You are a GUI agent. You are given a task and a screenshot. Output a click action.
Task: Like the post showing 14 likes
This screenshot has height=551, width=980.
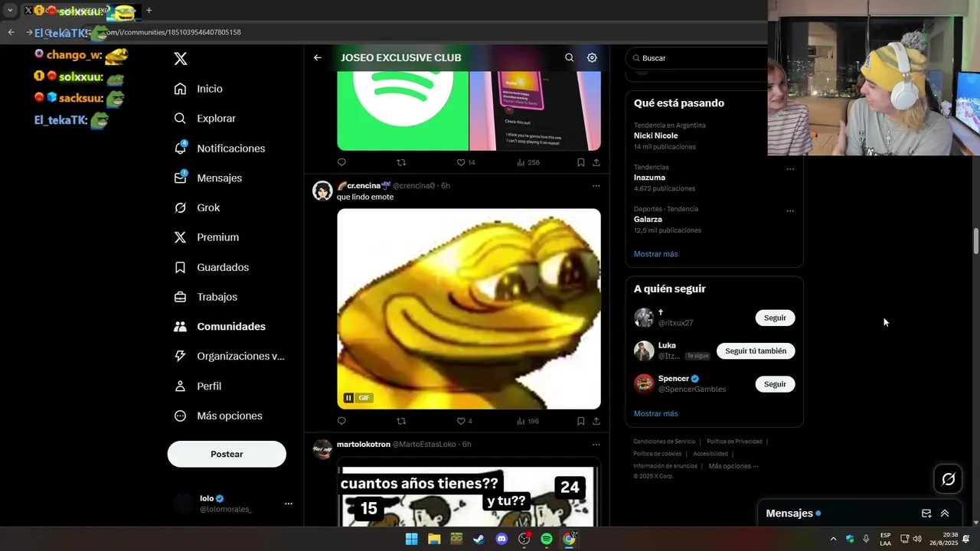465,162
